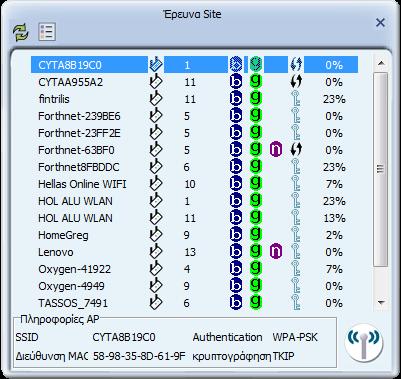The height and width of the screenshot is (379, 401).
Task: Click the SSID value CYTA8B19C0 in AP info
Action: click(124, 337)
